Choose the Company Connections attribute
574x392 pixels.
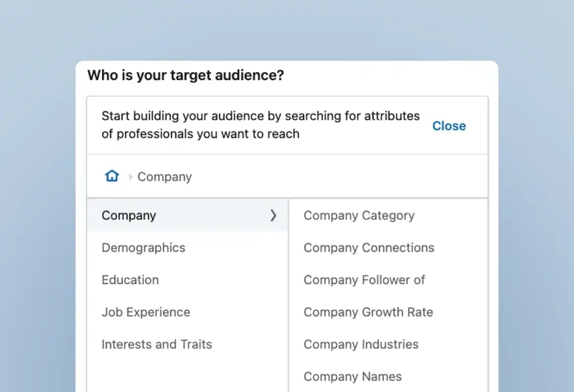369,247
